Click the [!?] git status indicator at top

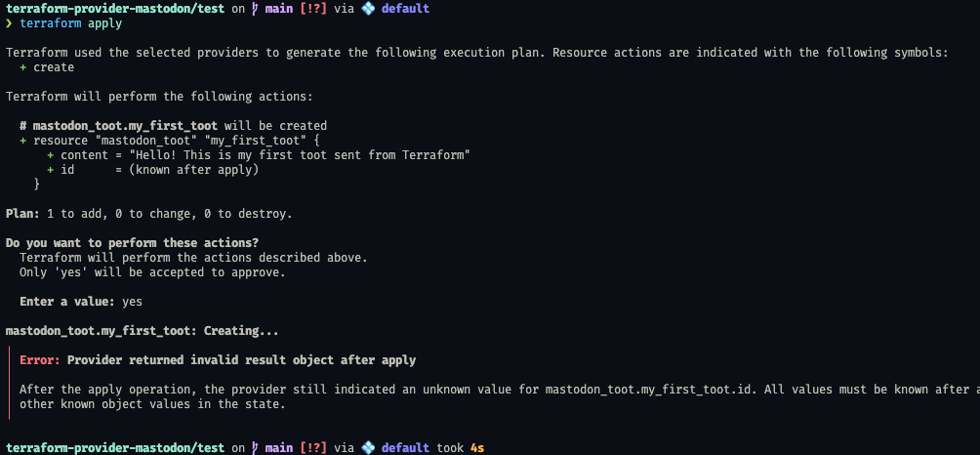(313, 9)
